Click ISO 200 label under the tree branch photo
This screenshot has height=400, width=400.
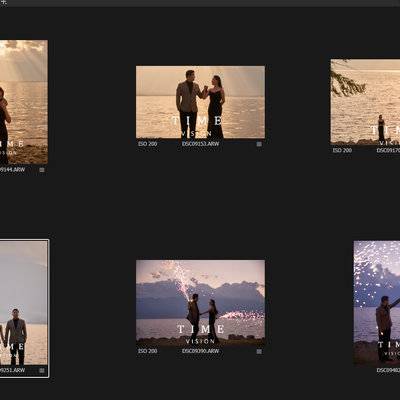point(342,150)
